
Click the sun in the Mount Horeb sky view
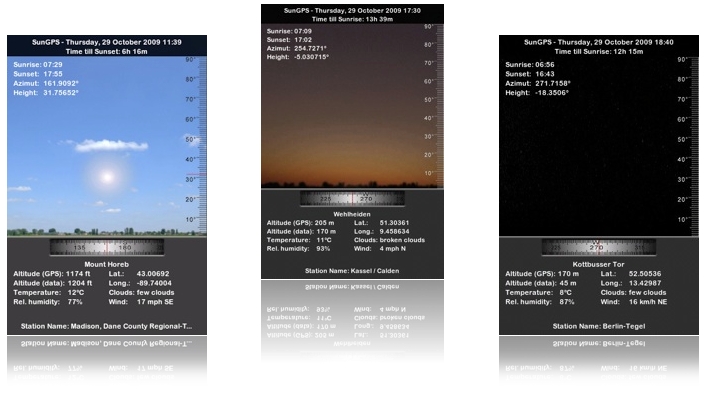[x=107, y=177]
